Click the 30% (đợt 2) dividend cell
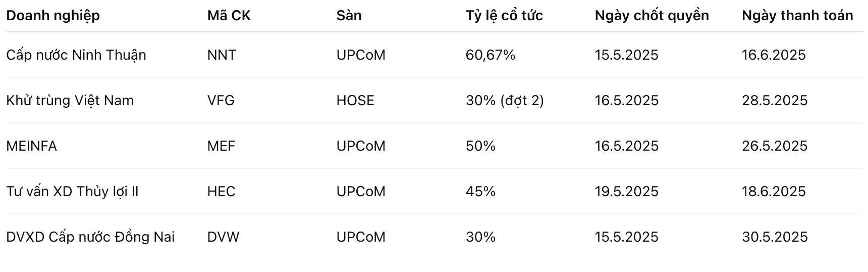The width and height of the screenshot is (868, 272). (x=505, y=100)
